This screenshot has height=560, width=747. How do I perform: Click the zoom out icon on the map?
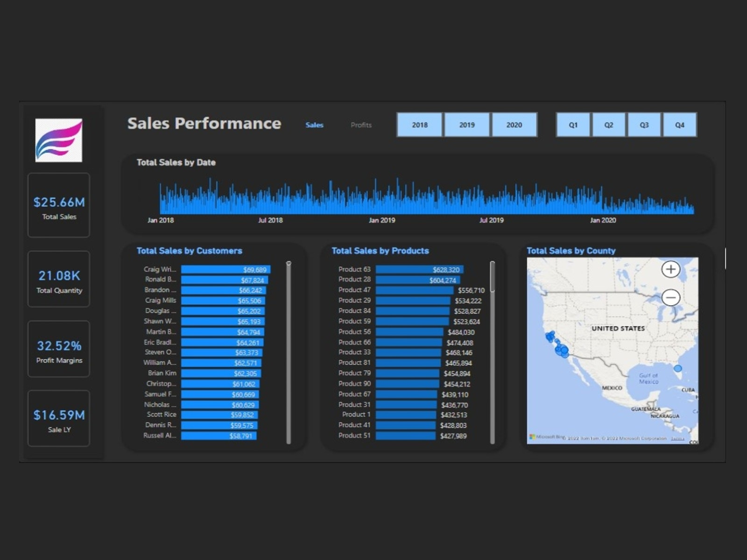(x=671, y=297)
